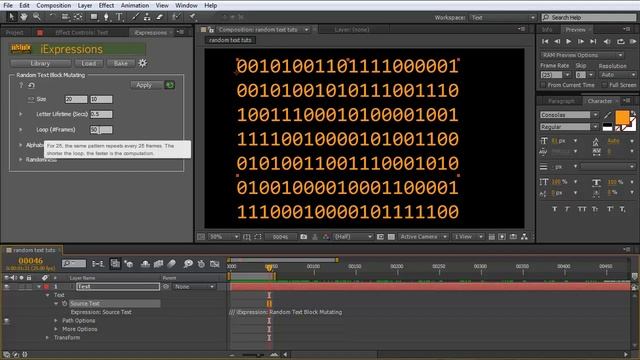Expand More Options property group
This screenshot has width=640, height=360.
pos(56,329)
